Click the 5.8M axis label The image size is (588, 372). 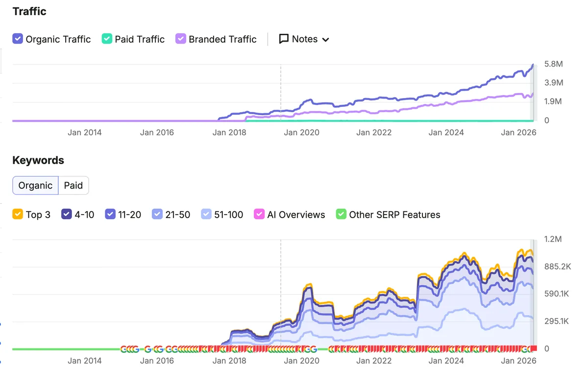click(554, 64)
